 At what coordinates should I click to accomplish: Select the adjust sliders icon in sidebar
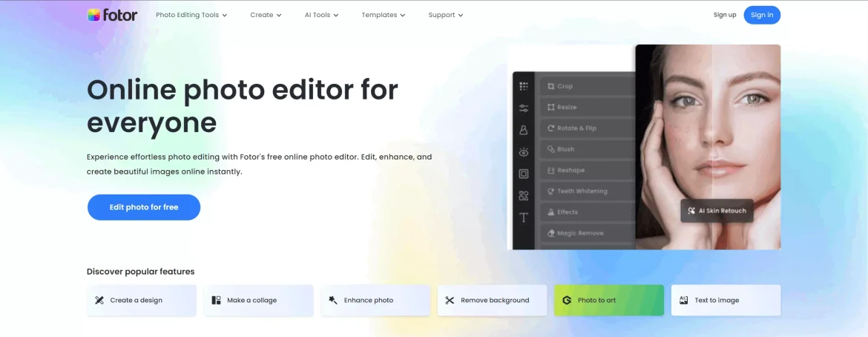coord(524,108)
